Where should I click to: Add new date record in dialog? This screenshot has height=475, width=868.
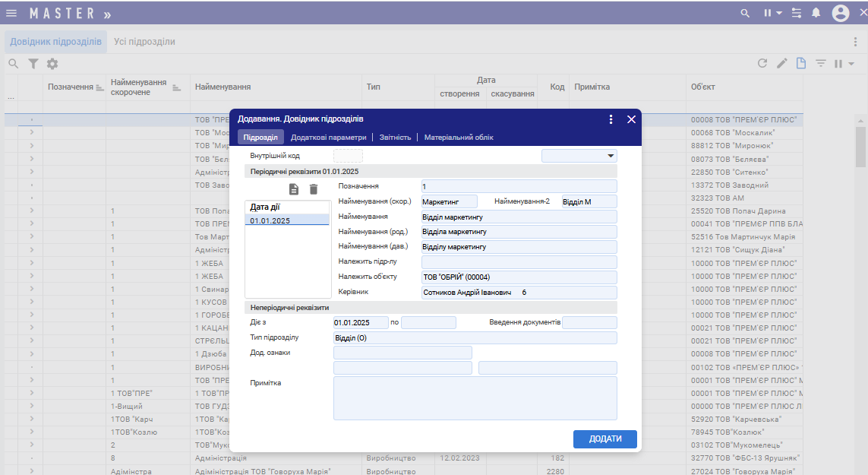[x=295, y=189]
